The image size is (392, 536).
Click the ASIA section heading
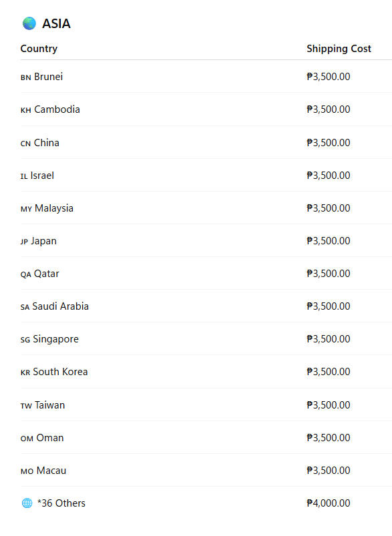[x=57, y=23]
